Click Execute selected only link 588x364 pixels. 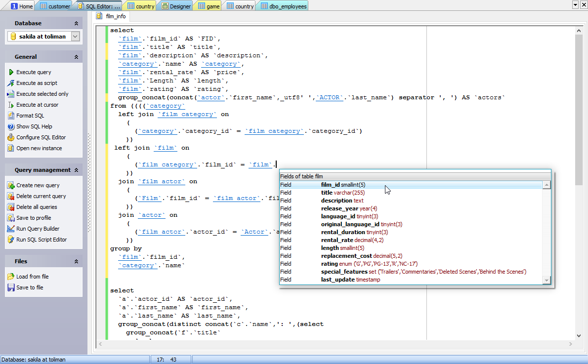tap(42, 94)
